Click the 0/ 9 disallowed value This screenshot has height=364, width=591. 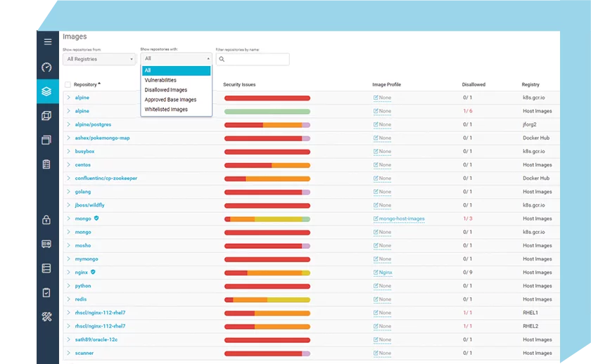468,273
